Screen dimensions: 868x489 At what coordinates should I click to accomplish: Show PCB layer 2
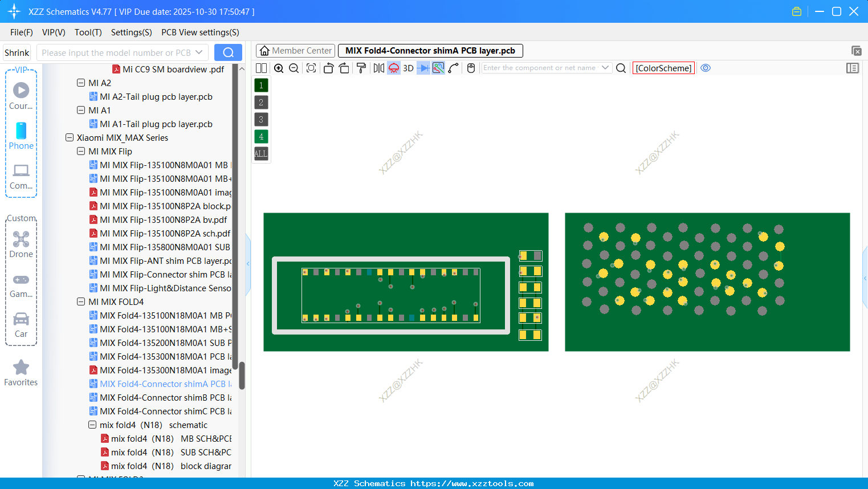tap(261, 103)
